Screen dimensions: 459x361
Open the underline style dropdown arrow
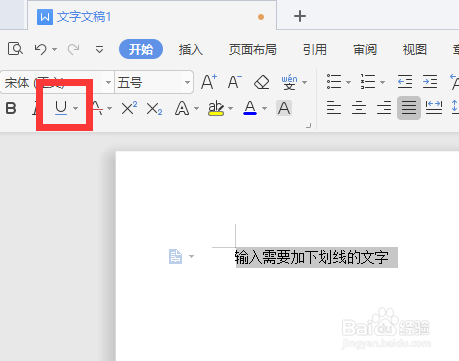point(76,108)
